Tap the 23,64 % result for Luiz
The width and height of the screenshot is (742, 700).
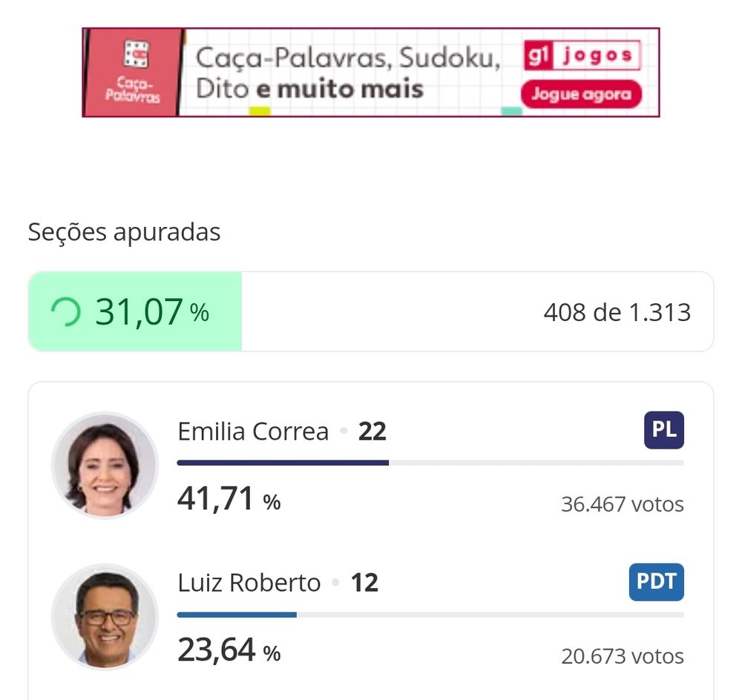click(x=229, y=651)
